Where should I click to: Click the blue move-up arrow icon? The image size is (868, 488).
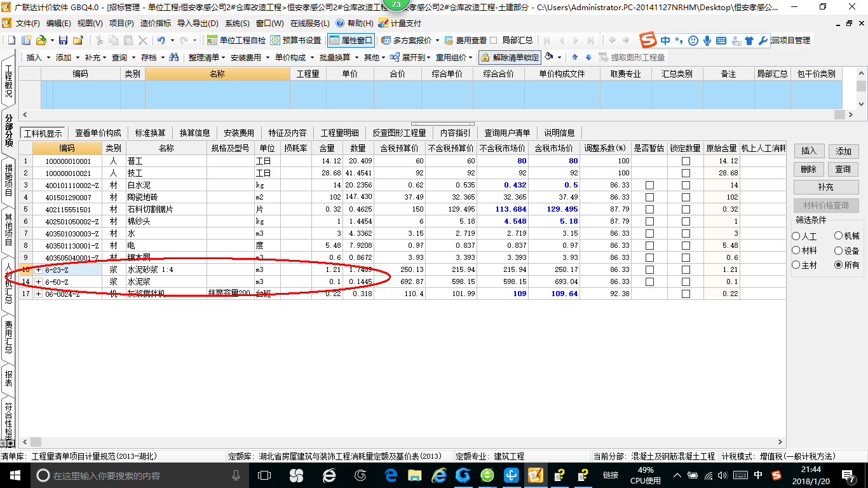tap(575, 57)
